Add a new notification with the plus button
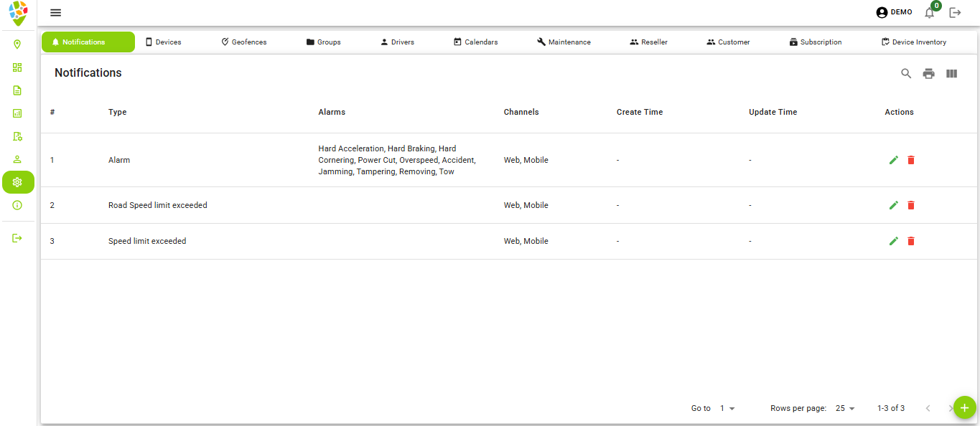 [x=964, y=407]
